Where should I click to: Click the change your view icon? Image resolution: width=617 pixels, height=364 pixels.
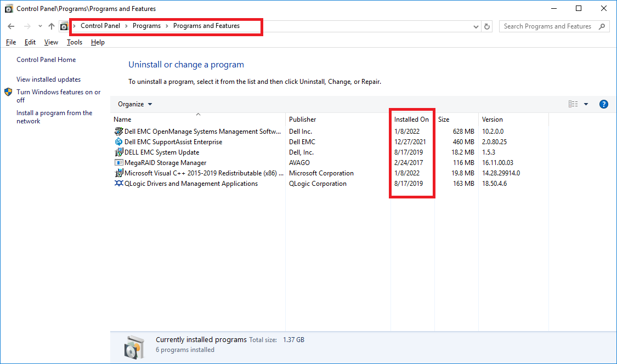tap(573, 104)
